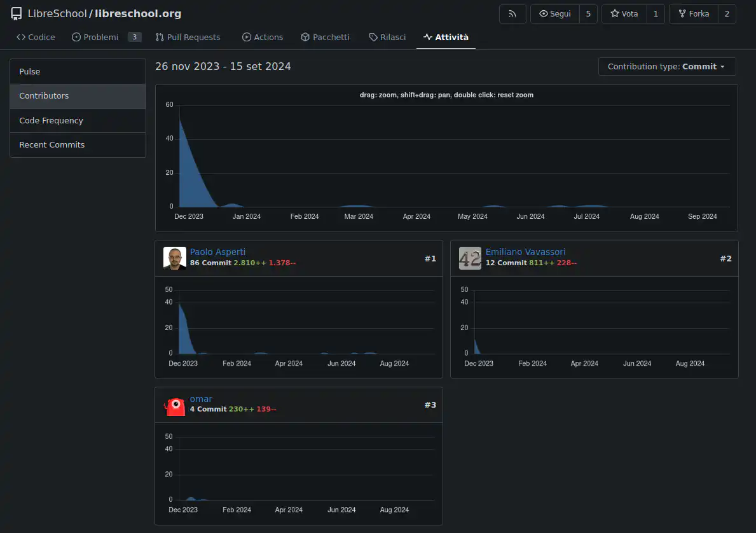Switch to the Pacchetti tab
This screenshot has height=533, width=756.
point(325,37)
